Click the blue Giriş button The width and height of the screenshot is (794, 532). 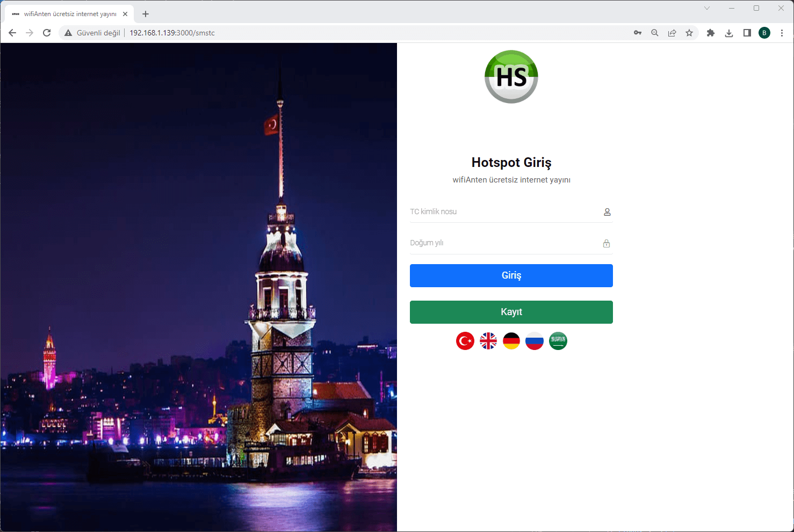pyautogui.click(x=511, y=275)
